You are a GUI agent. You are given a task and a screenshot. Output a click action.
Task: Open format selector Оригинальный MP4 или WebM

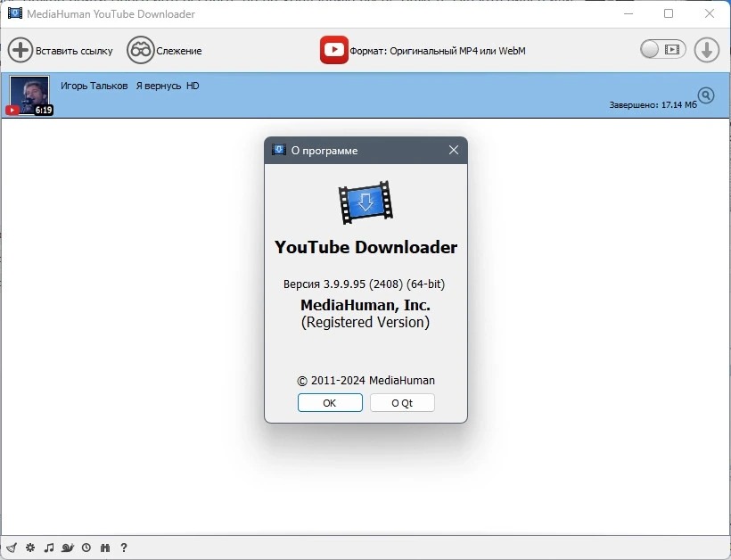[438, 51]
